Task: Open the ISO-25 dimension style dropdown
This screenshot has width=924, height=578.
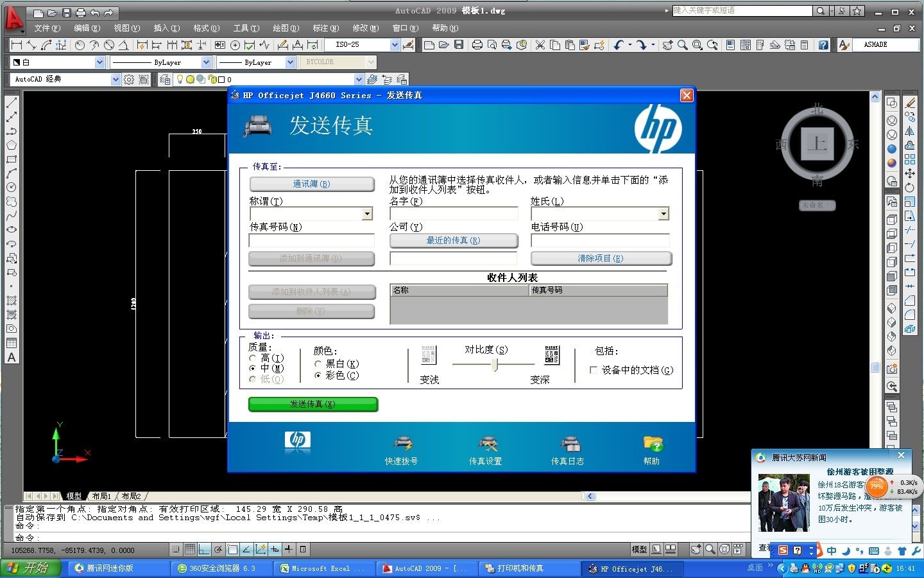Action: tap(395, 45)
